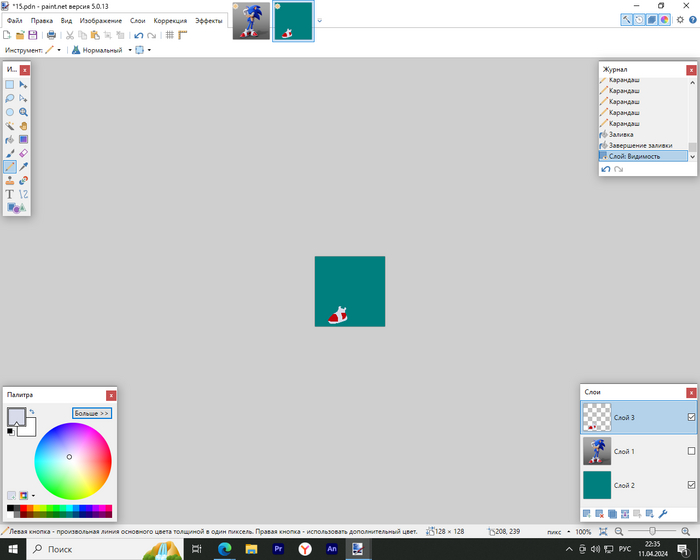Pick the Paint Bucket fill tool
This screenshot has width=700, height=560.
10,140
